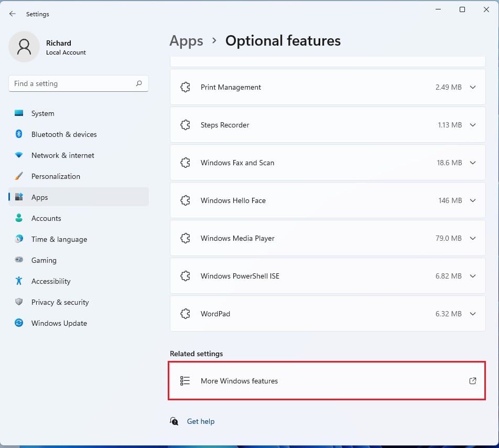Click the Windows PowerShell ISE icon

click(x=185, y=276)
